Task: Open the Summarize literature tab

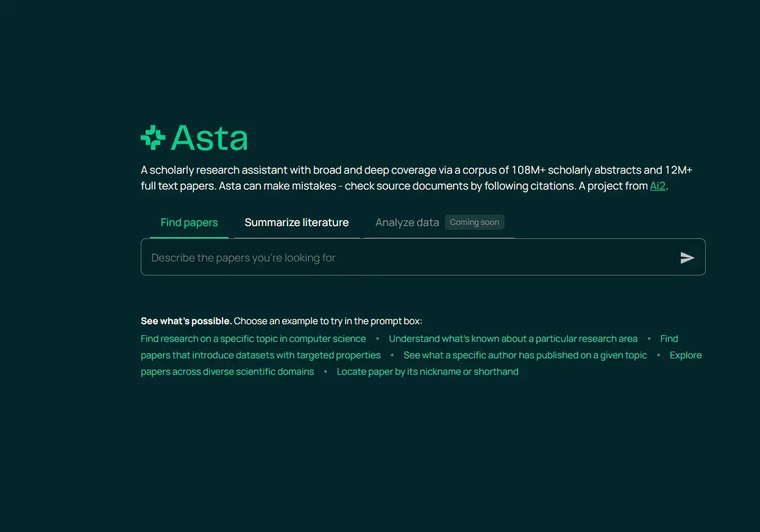Action: (296, 222)
